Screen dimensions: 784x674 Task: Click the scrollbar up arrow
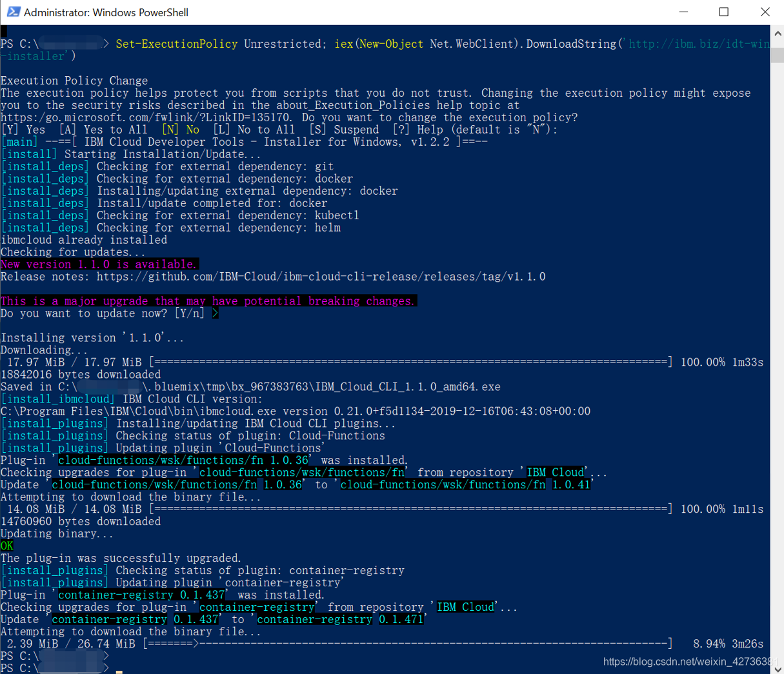[778, 33]
